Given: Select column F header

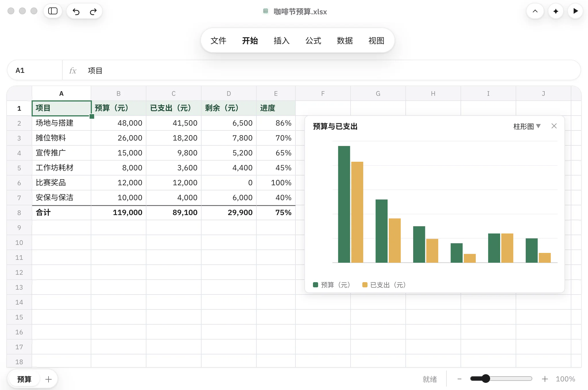Looking at the screenshot, I should [x=323, y=93].
